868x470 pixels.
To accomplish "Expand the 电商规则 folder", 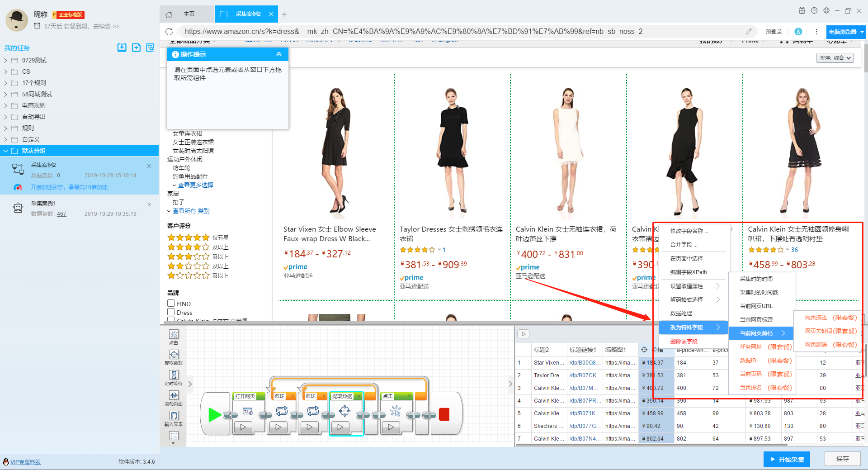I will [x=5, y=105].
